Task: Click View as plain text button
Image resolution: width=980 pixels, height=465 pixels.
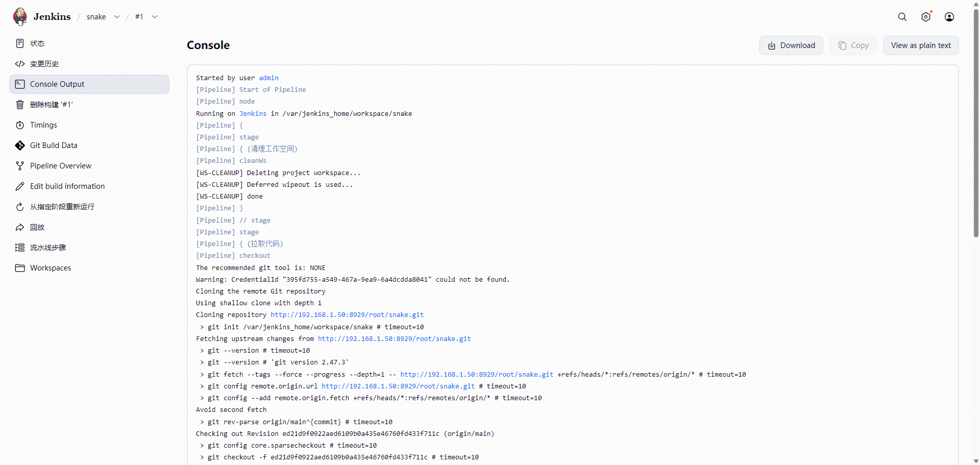Action: tap(921, 45)
